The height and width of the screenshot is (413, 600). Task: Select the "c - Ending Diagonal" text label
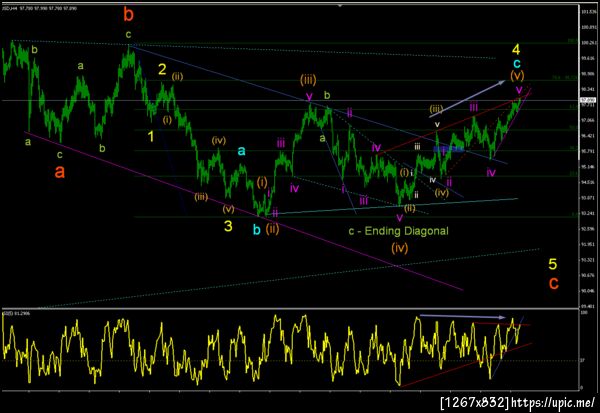398,231
